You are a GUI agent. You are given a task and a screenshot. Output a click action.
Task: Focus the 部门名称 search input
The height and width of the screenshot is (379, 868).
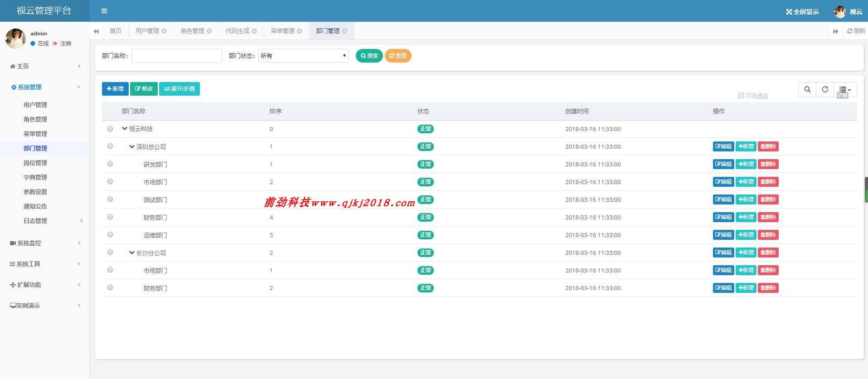tap(177, 56)
